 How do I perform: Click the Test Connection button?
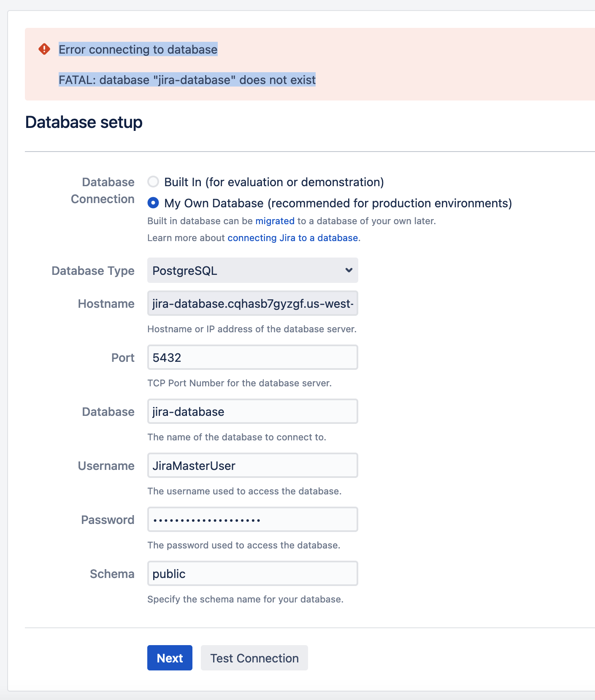254,658
